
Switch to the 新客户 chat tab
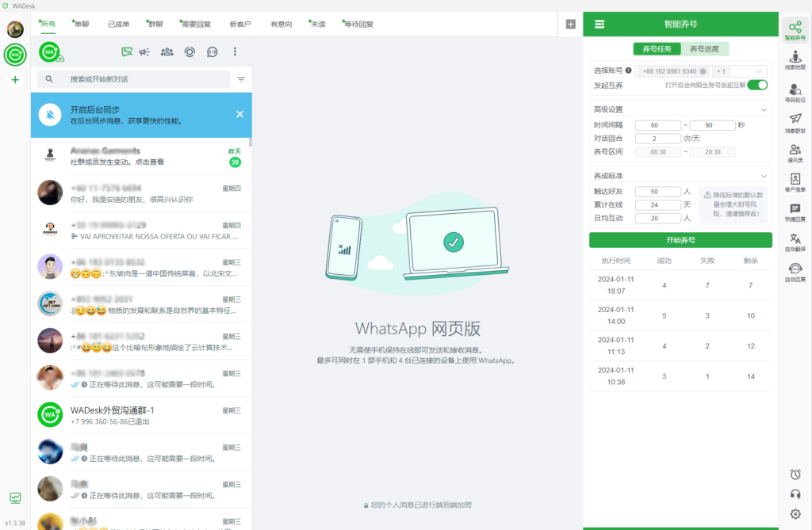pyautogui.click(x=240, y=24)
